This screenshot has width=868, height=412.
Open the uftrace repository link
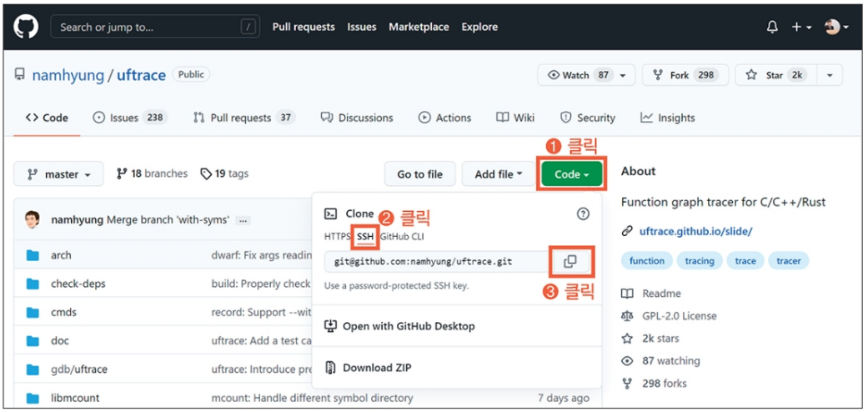click(x=141, y=75)
